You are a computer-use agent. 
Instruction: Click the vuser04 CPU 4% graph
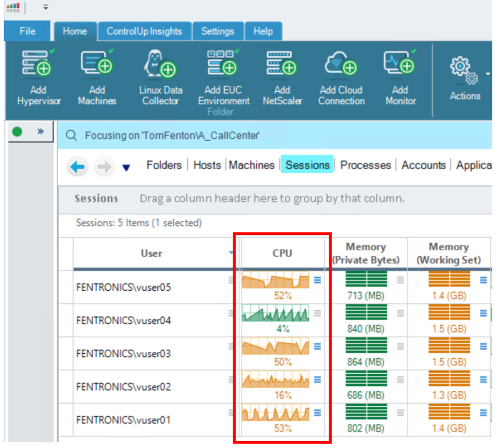276,313
